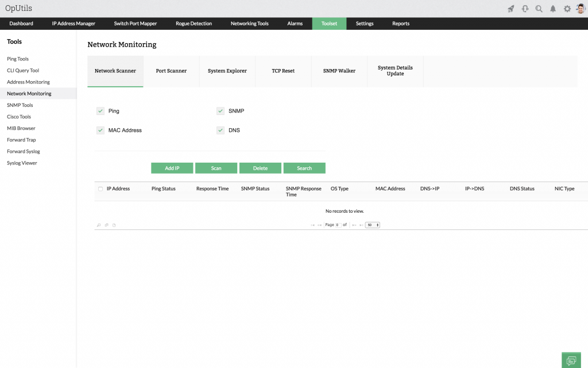Viewport: 588px width, 368px height.
Task: Open the gear settings icon in header
Action: 567,9
